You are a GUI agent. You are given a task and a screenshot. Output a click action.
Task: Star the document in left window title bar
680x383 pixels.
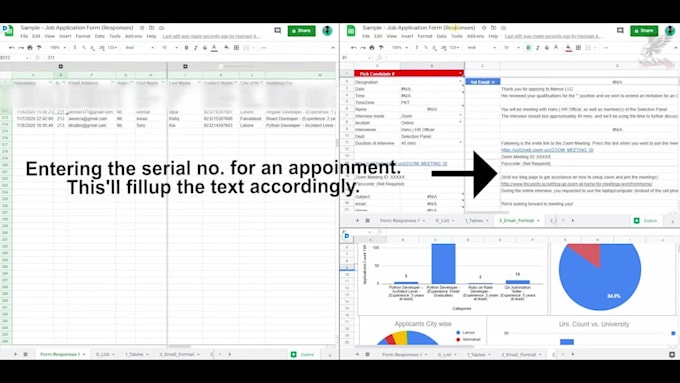click(x=142, y=28)
